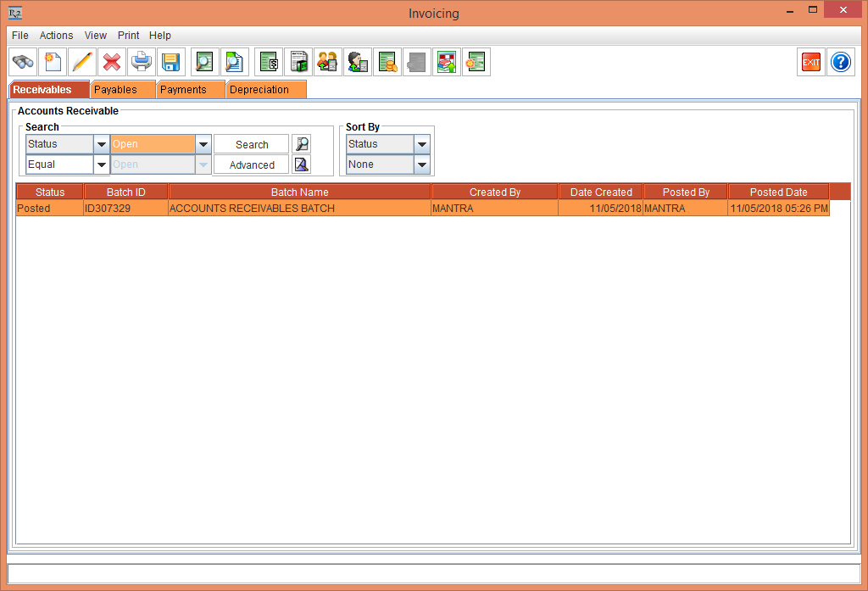Viewport: 868px width, 591px height.
Task: Open the Print menu
Action: tap(129, 36)
